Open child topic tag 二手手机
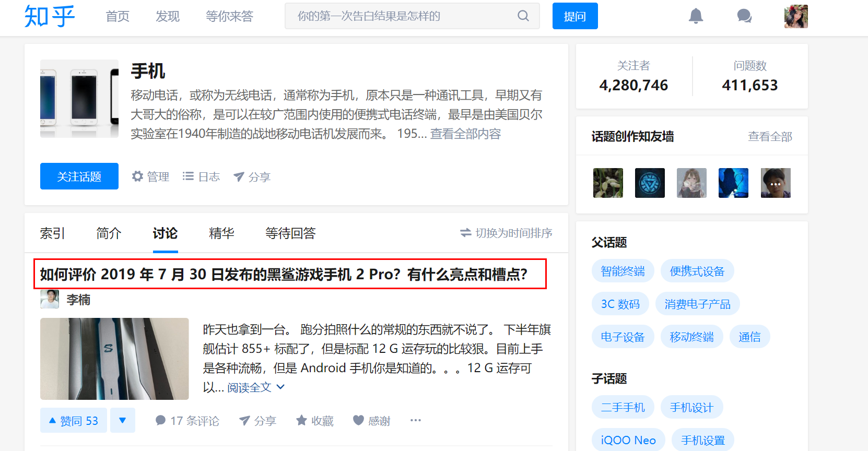Screen dimensions: 868x451 (623, 407)
